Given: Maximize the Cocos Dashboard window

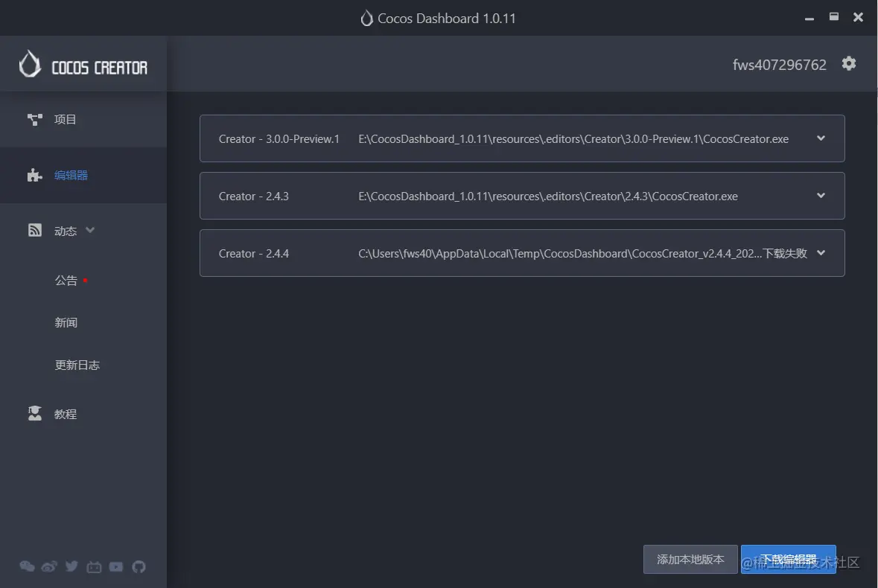Looking at the screenshot, I should [834, 17].
